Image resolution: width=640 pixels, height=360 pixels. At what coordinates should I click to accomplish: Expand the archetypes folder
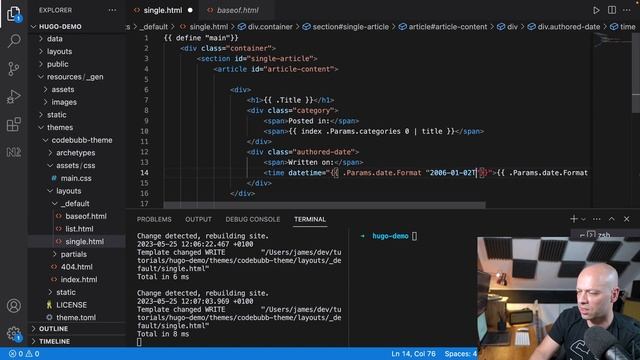(77, 153)
